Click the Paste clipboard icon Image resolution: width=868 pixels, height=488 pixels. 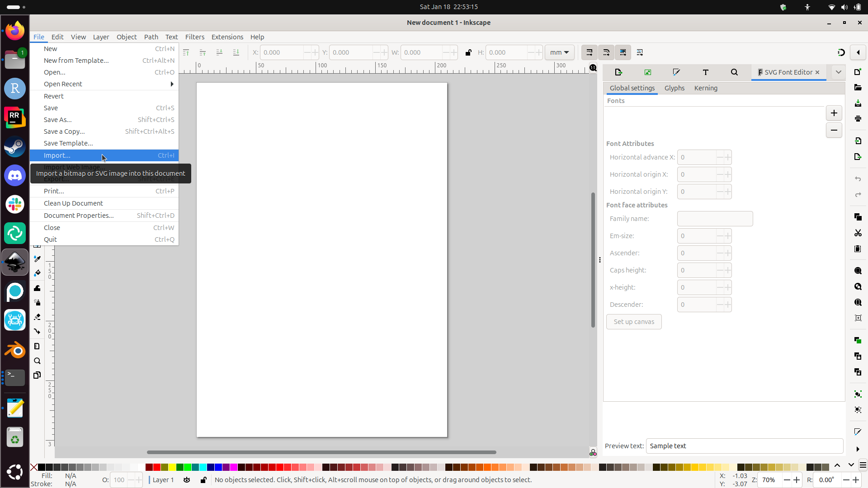pyautogui.click(x=858, y=249)
